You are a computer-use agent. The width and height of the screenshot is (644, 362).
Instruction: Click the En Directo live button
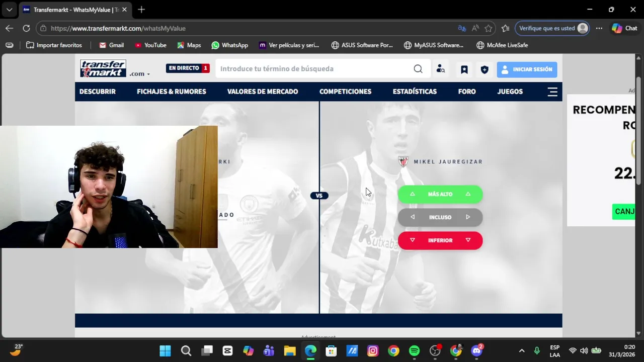(188, 68)
